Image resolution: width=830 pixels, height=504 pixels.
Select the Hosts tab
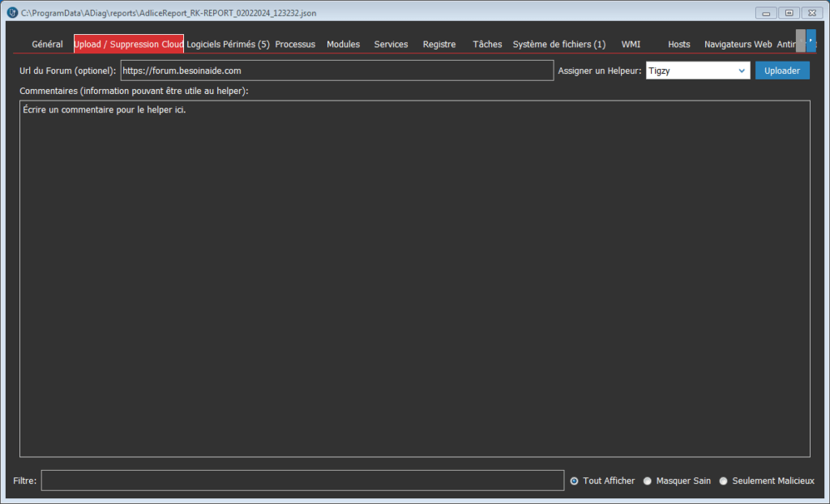tap(678, 45)
